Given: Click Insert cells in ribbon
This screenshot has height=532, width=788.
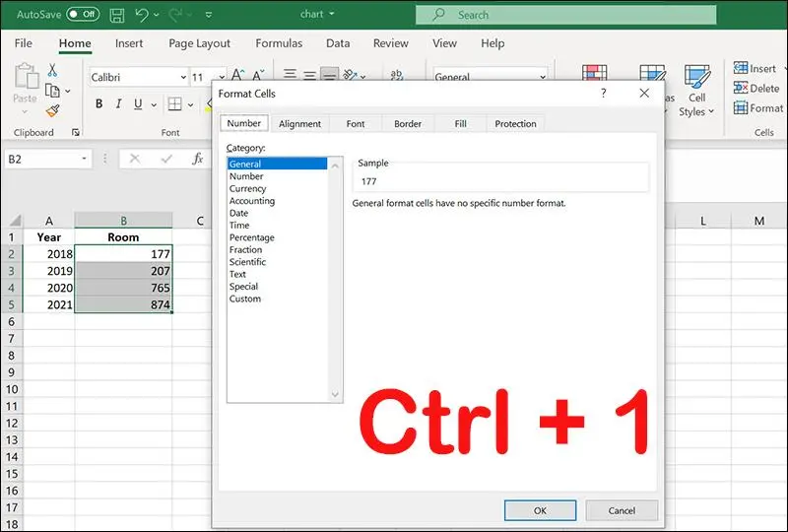Looking at the screenshot, I should (x=755, y=68).
